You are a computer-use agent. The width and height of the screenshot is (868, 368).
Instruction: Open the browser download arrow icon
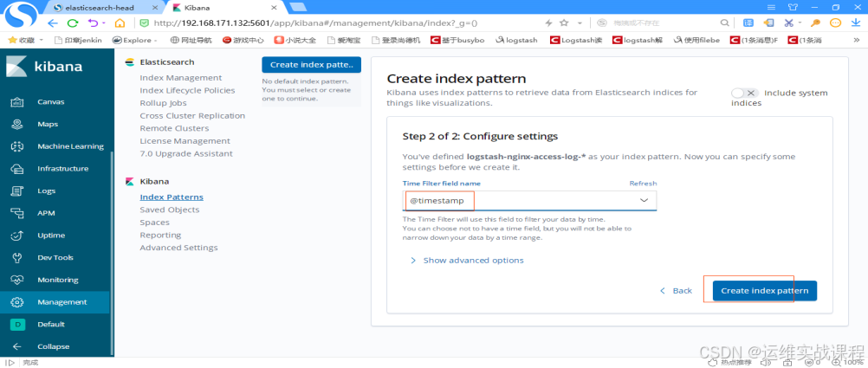coord(855,23)
